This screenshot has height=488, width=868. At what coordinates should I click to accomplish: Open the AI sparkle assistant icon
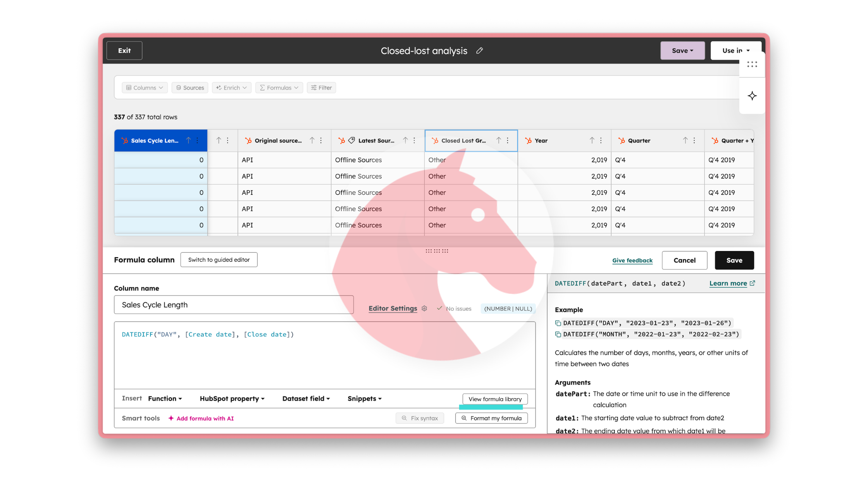click(752, 96)
